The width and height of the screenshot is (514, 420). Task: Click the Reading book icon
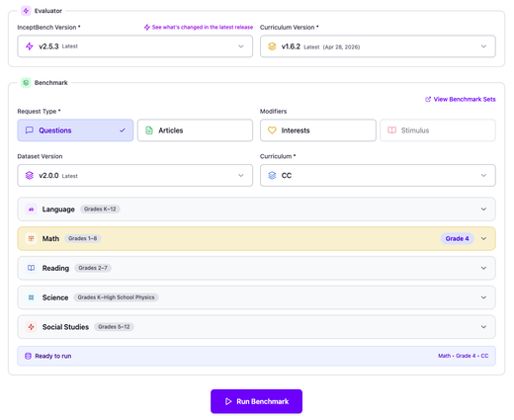32,268
